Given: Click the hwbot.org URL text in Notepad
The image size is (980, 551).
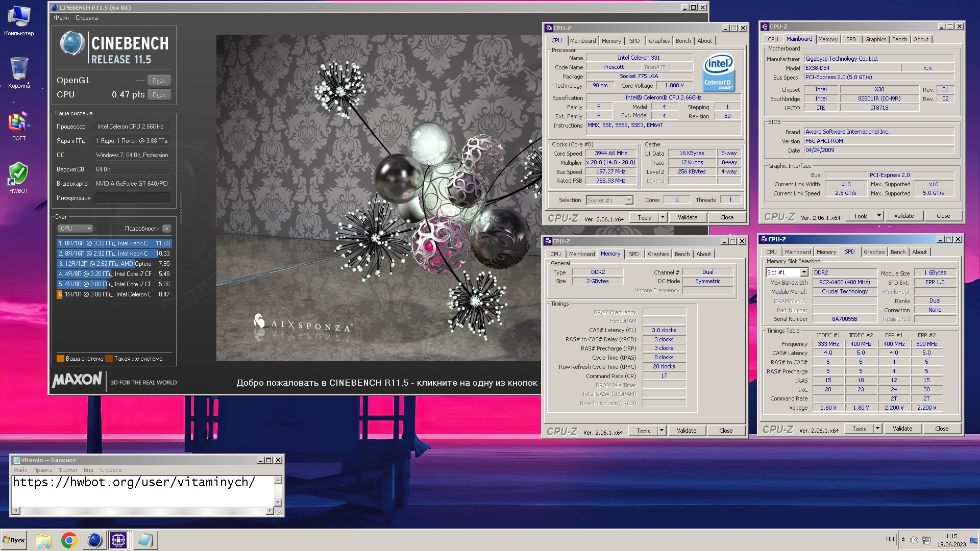Looking at the screenshot, I should [134, 482].
